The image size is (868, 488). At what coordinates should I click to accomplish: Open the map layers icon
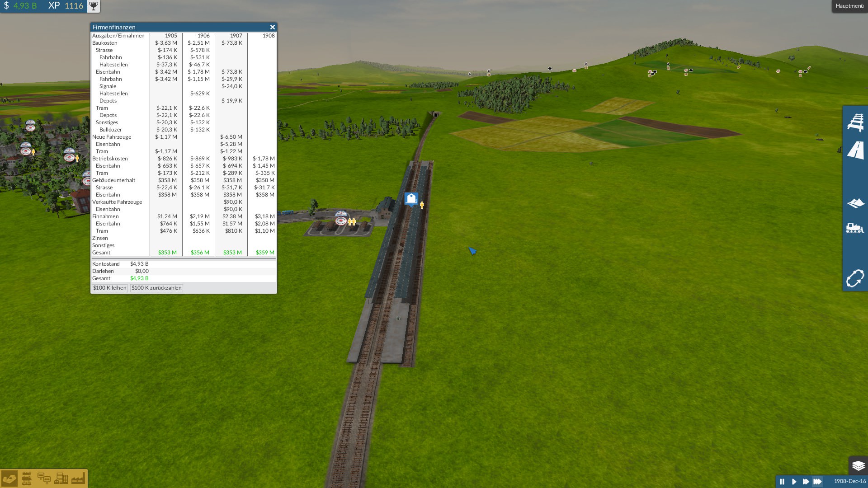coord(858,465)
